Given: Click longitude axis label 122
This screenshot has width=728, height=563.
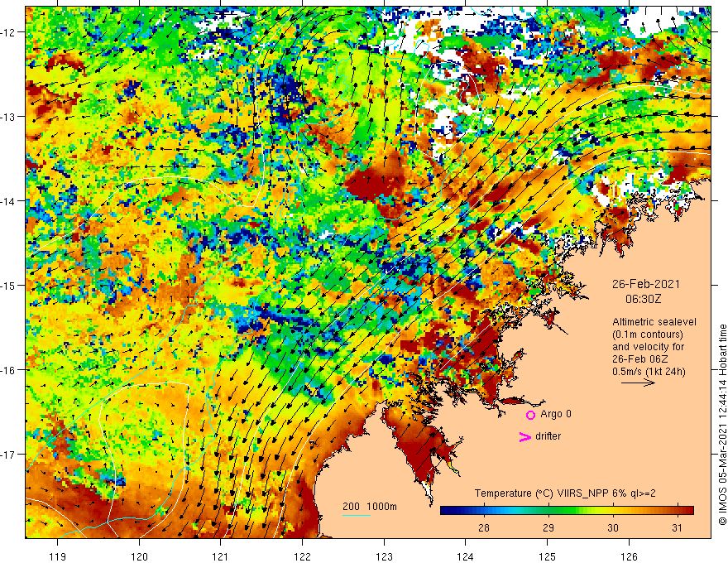Looking at the screenshot, I should pos(302,556).
